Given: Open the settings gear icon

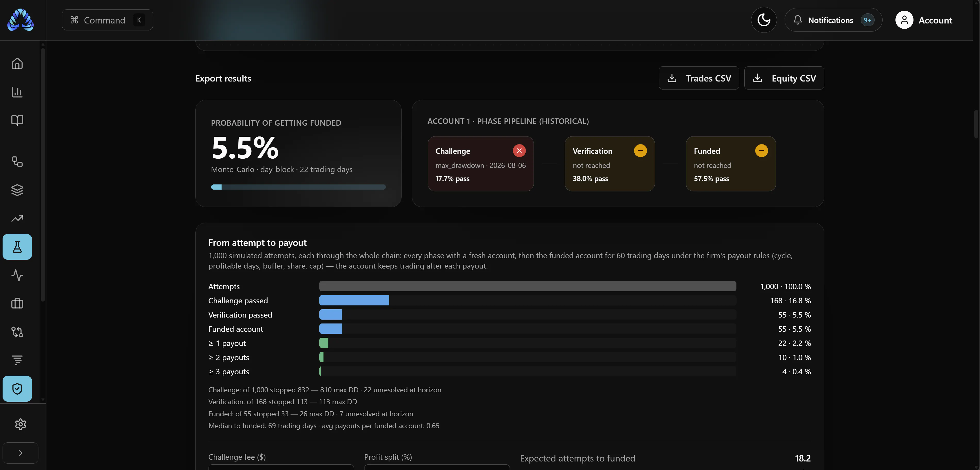Looking at the screenshot, I should click(21, 424).
